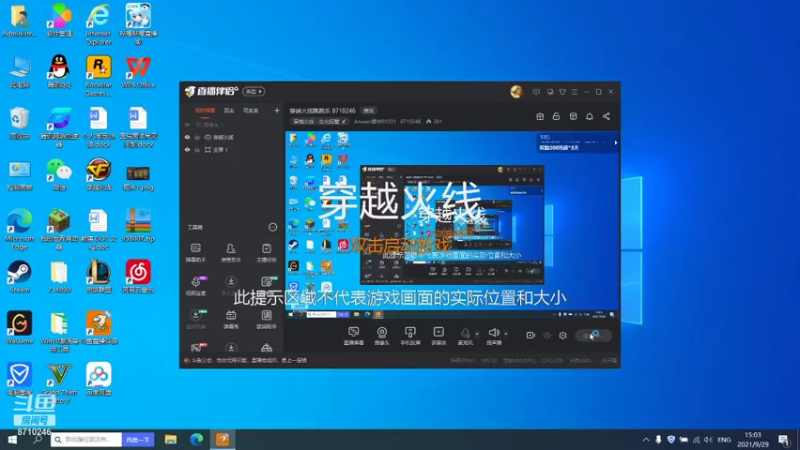Click the taskbar search input box
The width and height of the screenshot is (800, 450).
86,439
